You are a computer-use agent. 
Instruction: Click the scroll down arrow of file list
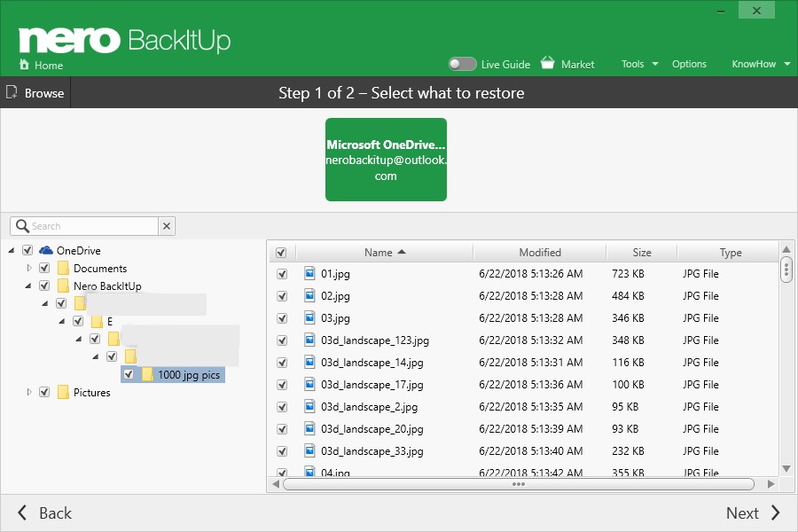pyautogui.click(x=786, y=468)
